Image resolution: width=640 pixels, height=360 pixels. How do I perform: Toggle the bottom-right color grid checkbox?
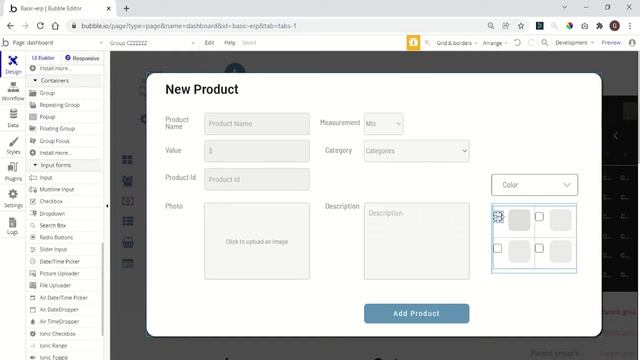(x=539, y=248)
